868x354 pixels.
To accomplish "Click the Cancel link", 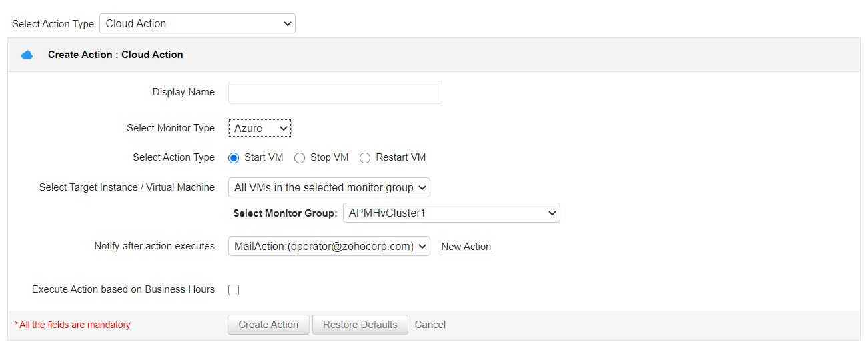I will click(x=430, y=325).
